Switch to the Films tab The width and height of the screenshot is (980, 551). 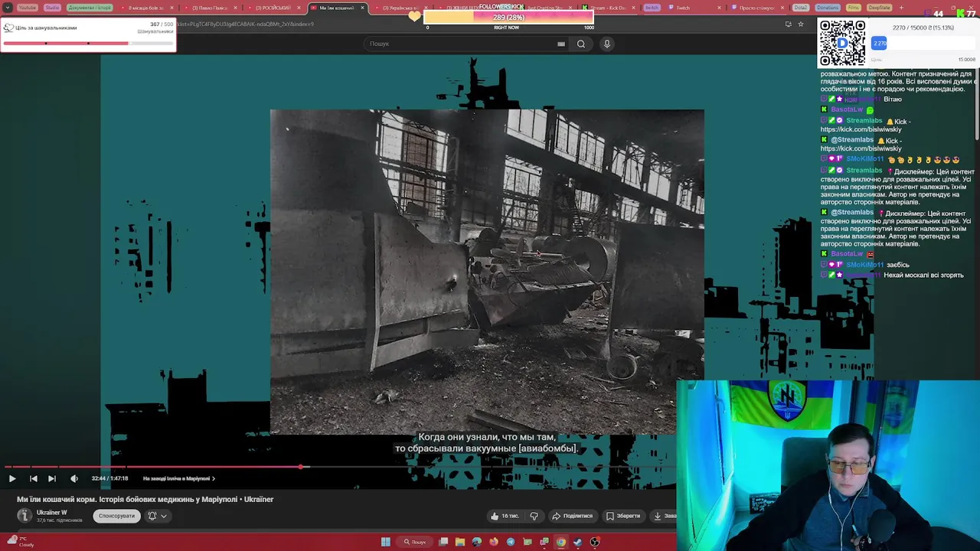click(x=853, y=8)
